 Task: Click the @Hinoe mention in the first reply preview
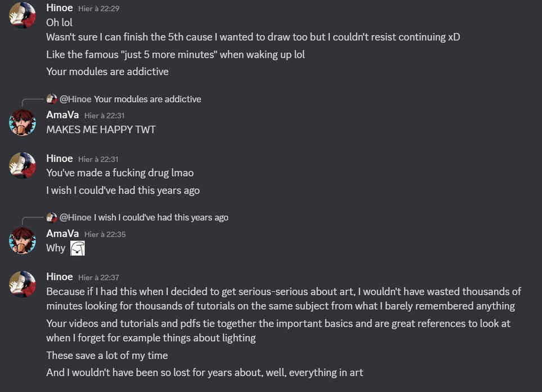tap(75, 99)
